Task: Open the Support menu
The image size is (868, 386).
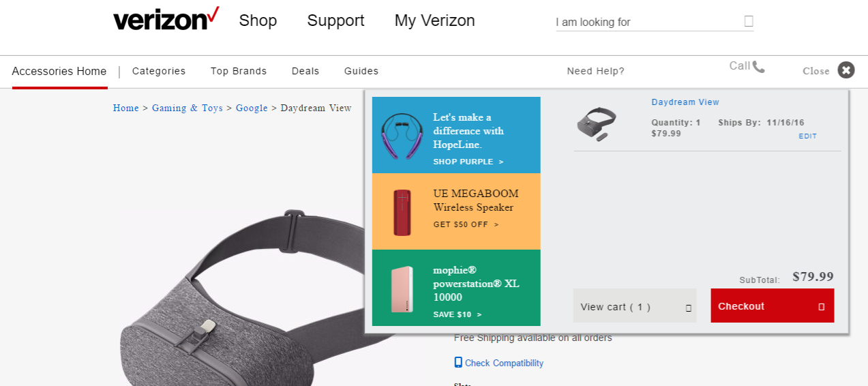Action: click(x=335, y=21)
